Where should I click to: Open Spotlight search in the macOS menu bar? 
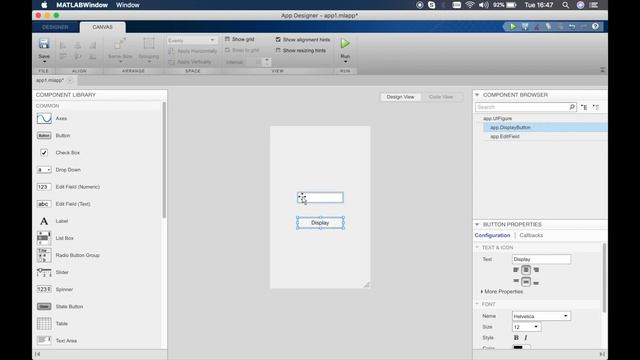tap(565, 5)
